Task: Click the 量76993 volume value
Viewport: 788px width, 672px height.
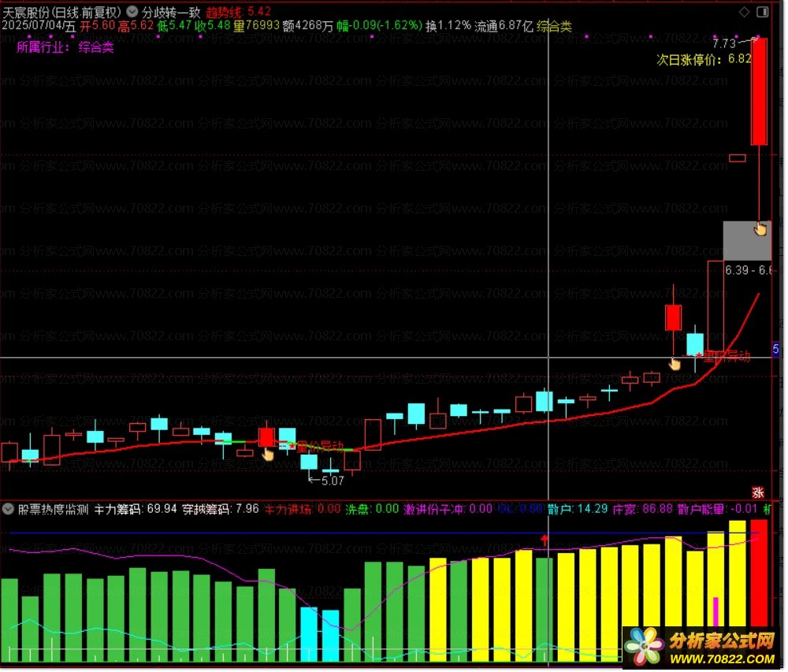Action: pos(256,26)
